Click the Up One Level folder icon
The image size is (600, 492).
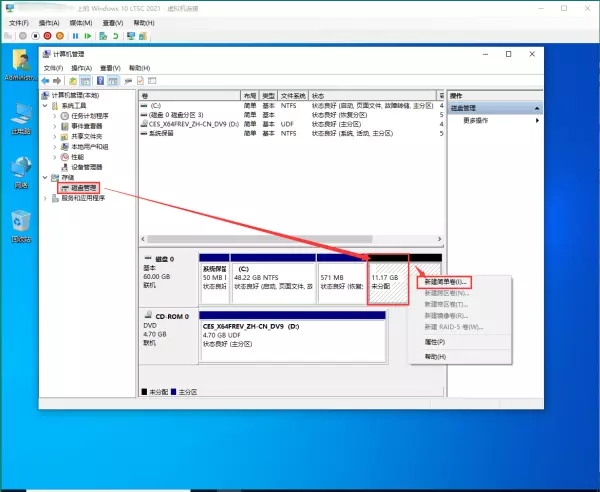coord(73,81)
